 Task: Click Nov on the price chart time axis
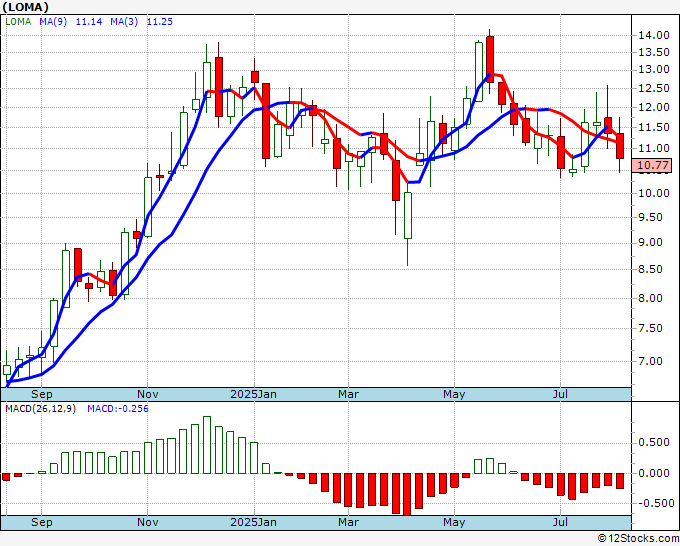[x=147, y=394]
